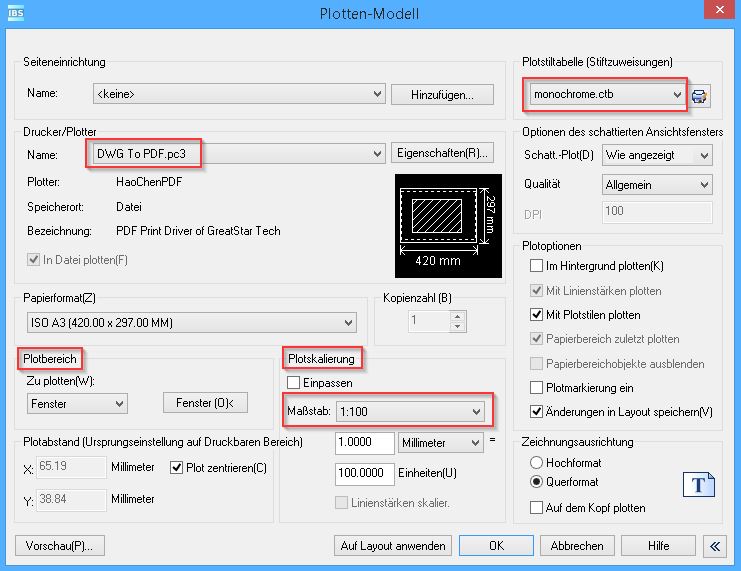The width and height of the screenshot is (741, 571).
Task: Open Hilfe help button
Action: click(658, 546)
